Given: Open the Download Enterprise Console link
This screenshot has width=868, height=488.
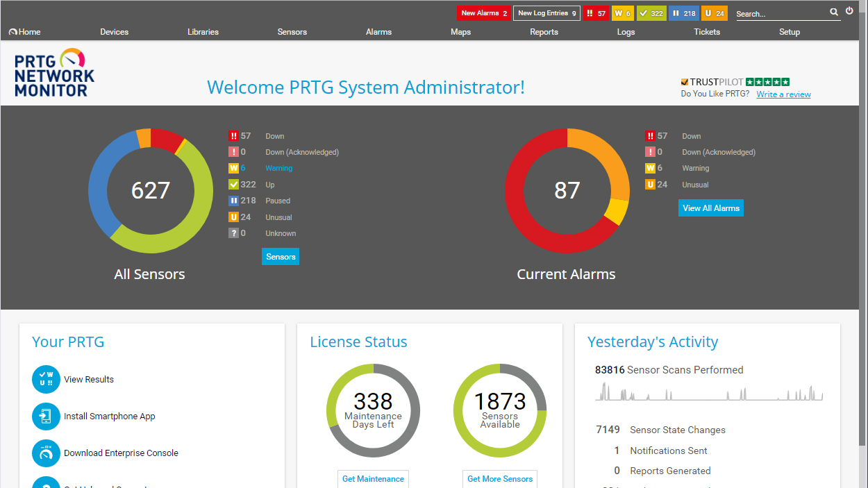Looking at the screenshot, I should pos(121,453).
